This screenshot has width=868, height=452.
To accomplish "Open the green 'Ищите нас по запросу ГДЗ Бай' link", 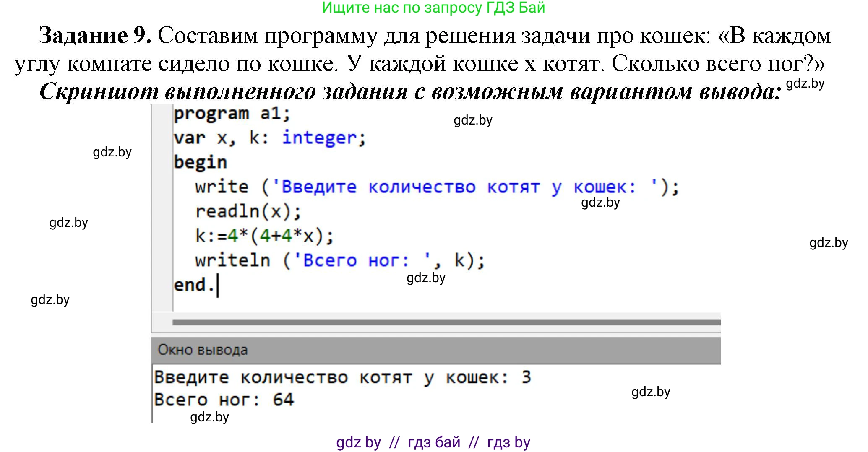I will tap(433, 8).
